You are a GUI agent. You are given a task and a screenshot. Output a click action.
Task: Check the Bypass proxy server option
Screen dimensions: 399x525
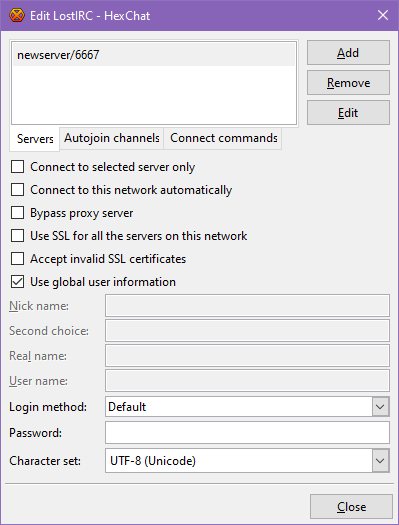(x=17, y=213)
